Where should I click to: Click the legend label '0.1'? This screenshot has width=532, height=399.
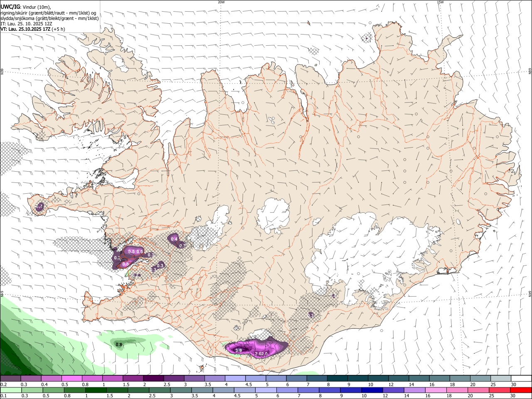[x=4, y=396]
